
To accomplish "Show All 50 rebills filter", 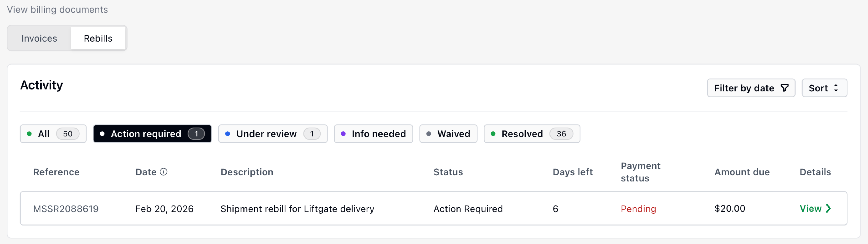I will pyautogui.click(x=53, y=134).
